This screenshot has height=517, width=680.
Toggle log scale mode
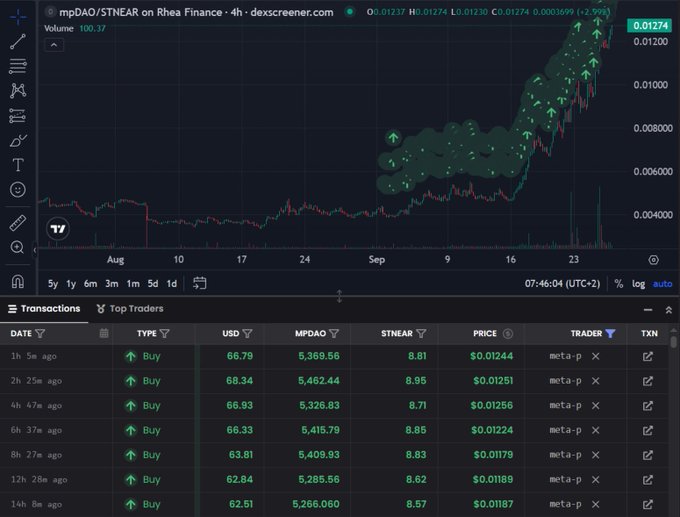(638, 284)
